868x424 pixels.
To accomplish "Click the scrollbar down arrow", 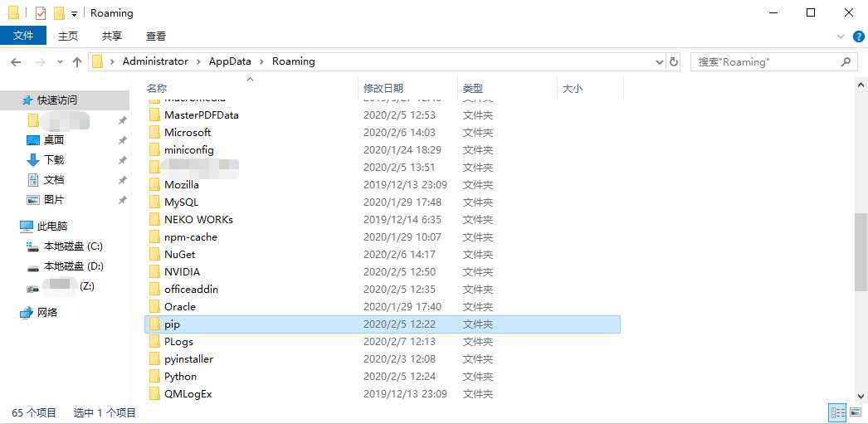I will coord(861,396).
